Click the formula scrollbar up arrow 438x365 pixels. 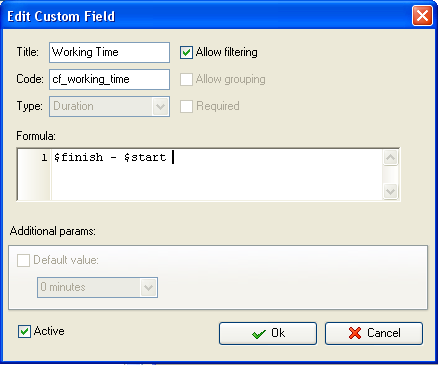coord(390,157)
